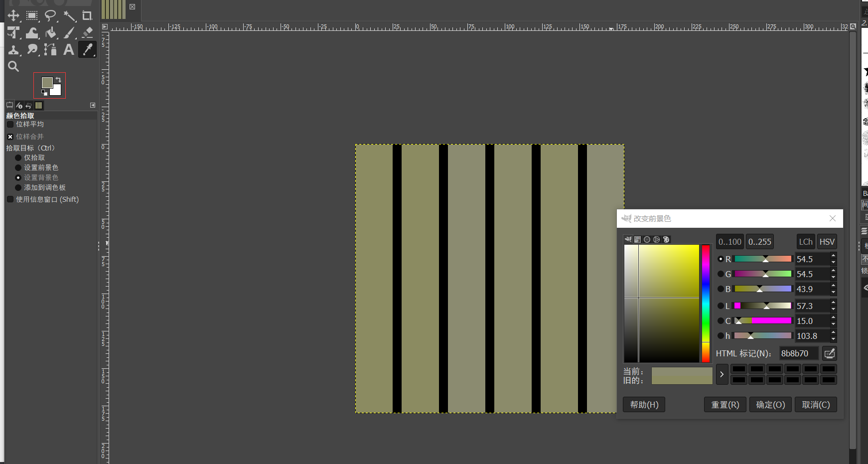Click the striped image tab thumbnail
868x464 pixels.
(114, 9)
